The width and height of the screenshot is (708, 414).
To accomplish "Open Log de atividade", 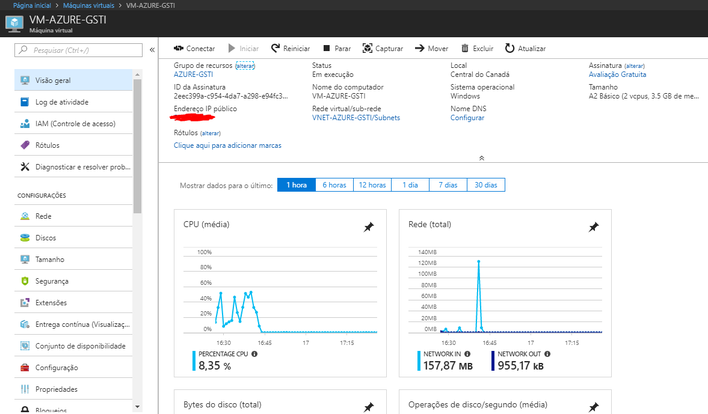I will point(73,102).
